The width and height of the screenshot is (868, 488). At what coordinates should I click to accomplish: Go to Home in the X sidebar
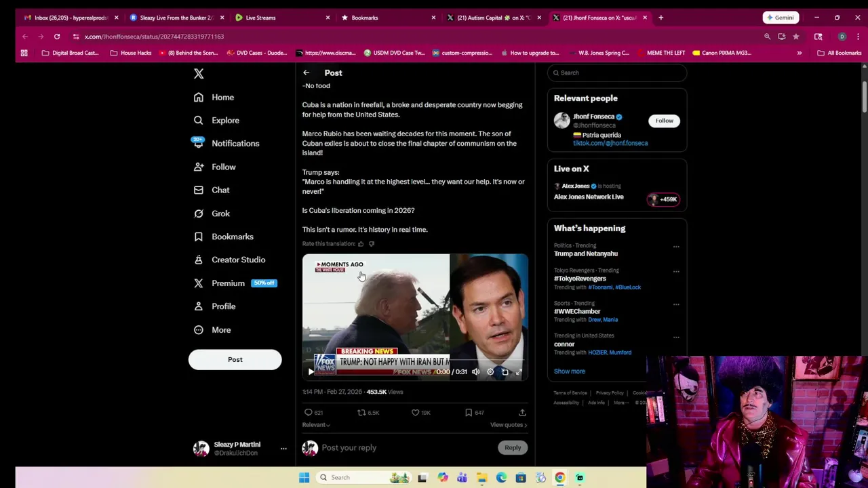(x=214, y=98)
